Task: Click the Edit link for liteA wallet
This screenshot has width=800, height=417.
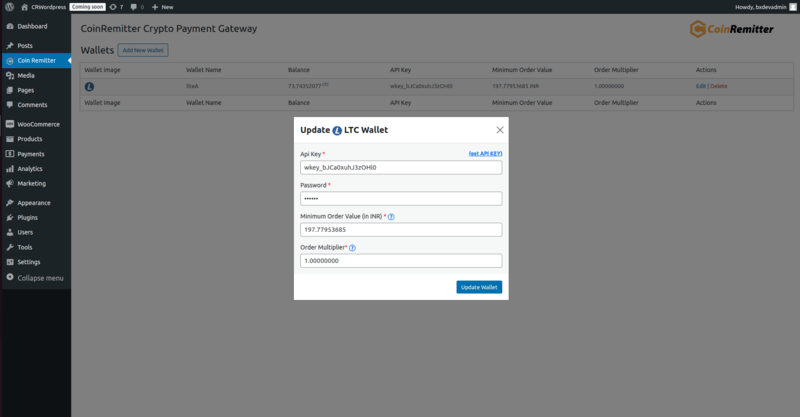Action: click(701, 86)
